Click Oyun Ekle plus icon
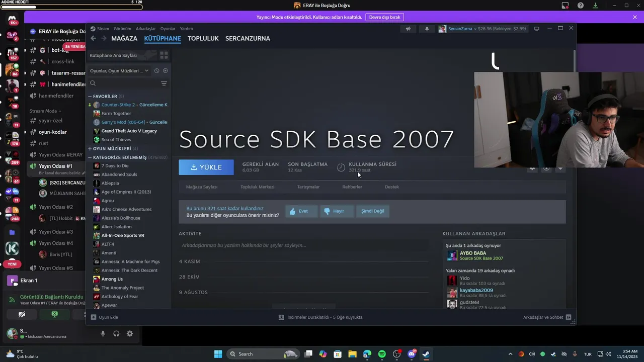This screenshot has height=362, width=644. 94,317
